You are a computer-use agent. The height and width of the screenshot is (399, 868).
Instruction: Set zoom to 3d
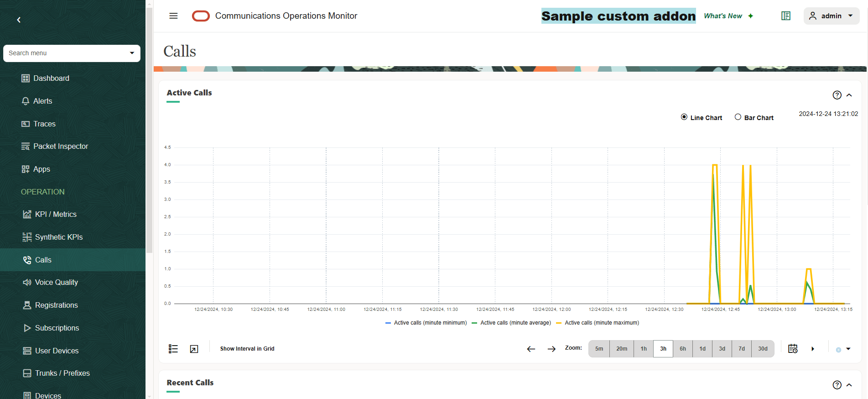[x=722, y=349]
